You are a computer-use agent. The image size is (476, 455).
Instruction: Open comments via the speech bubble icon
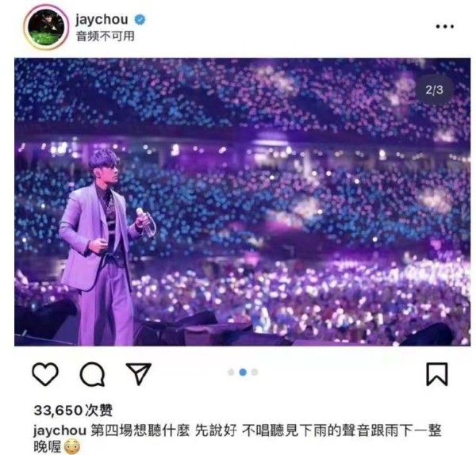point(92,373)
